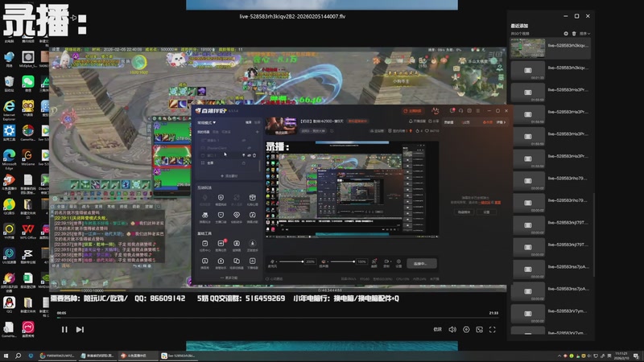Mute the player volume speaker icon
This screenshot has height=362, width=644.
[452, 330]
